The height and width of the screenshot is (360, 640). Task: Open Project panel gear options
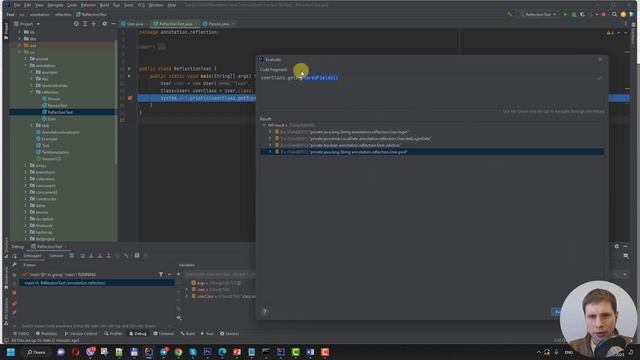pyautogui.click(x=104, y=24)
